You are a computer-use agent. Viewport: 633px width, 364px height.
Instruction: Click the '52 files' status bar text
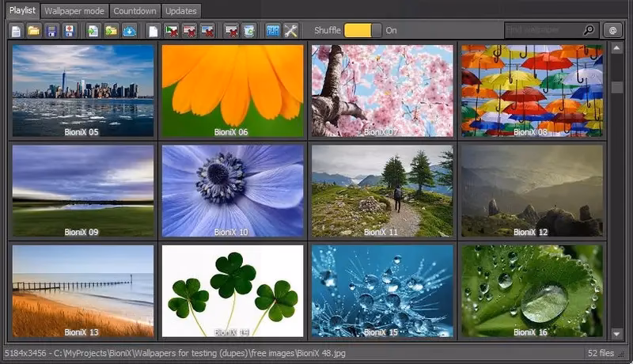tap(601, 353)
